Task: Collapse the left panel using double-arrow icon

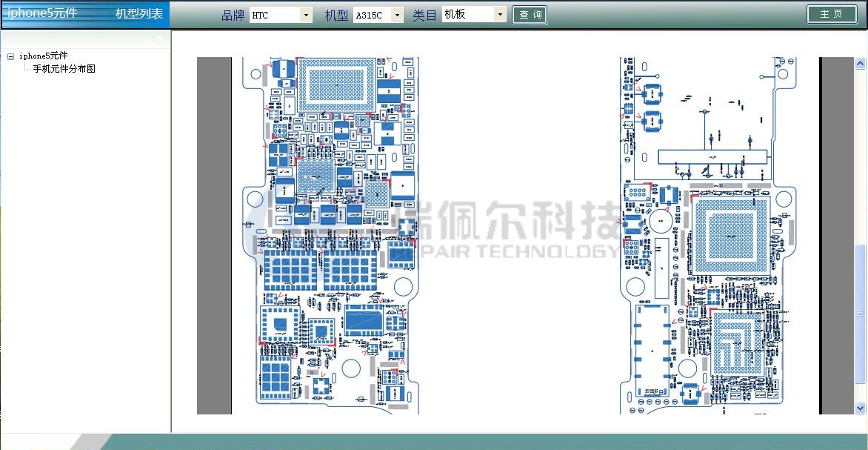Action: pyautogui.click(x=147, y=39)
